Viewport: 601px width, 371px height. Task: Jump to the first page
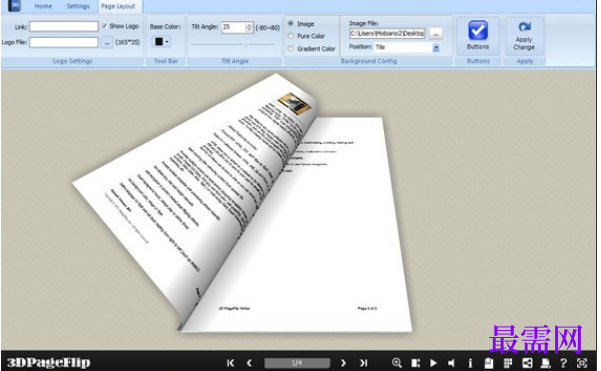click(x=230, y=363)
